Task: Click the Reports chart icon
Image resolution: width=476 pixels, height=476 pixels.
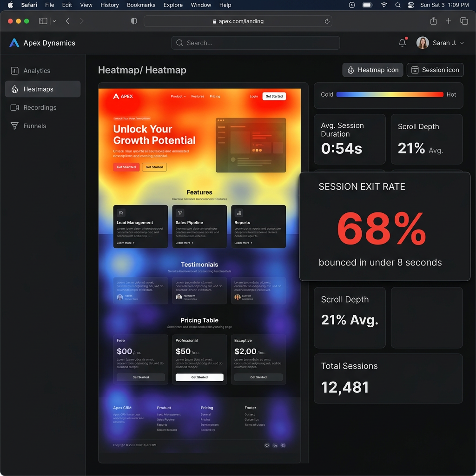Action: (239, 213)
